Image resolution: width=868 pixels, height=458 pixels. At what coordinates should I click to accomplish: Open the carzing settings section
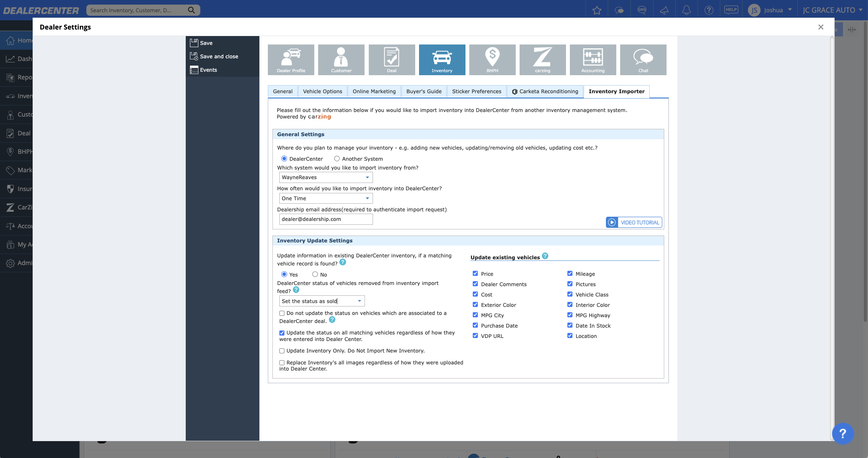543,60
